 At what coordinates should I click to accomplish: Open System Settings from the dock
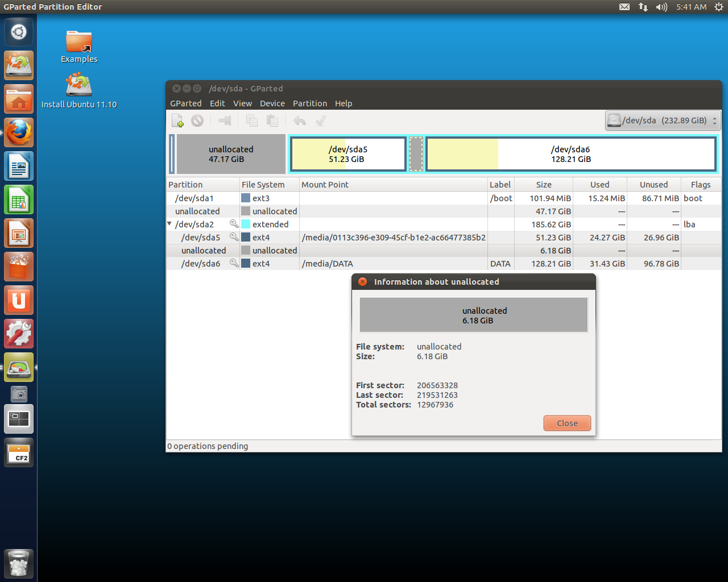19,334
